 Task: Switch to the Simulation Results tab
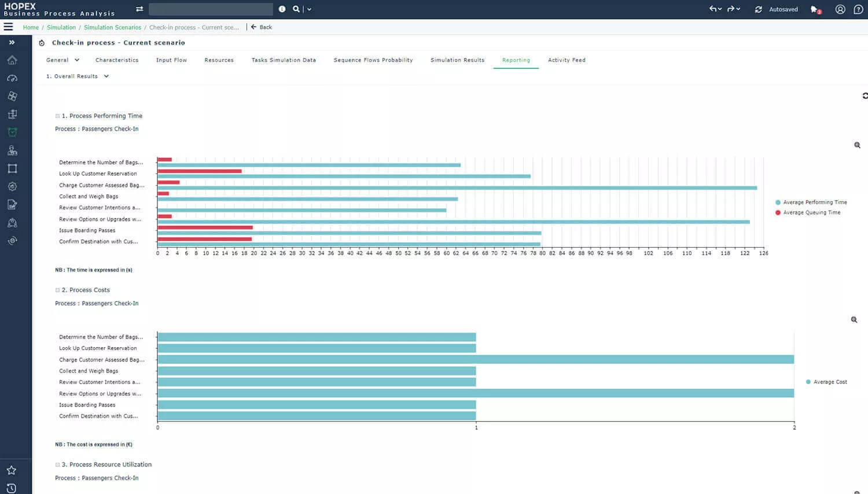tap(457, 60)
